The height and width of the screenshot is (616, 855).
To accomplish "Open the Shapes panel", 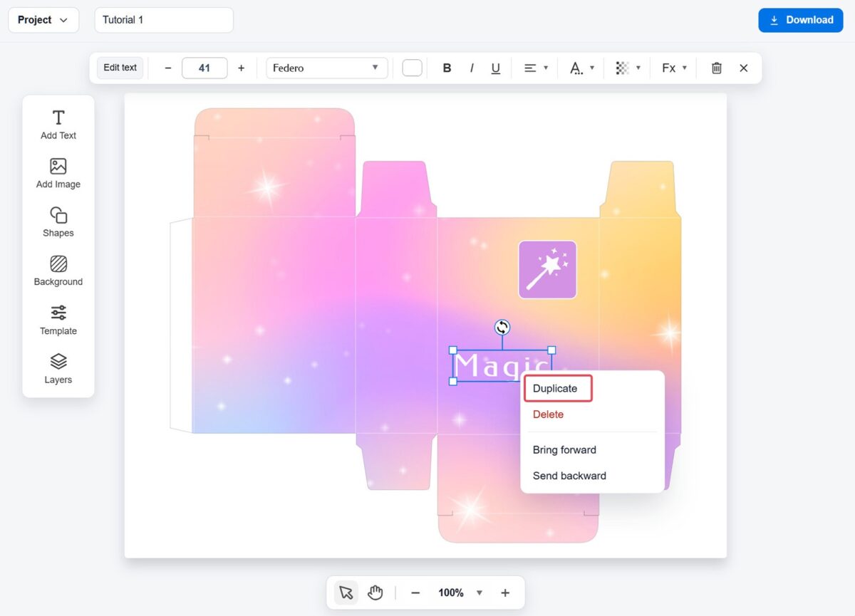I will (58, 222).
